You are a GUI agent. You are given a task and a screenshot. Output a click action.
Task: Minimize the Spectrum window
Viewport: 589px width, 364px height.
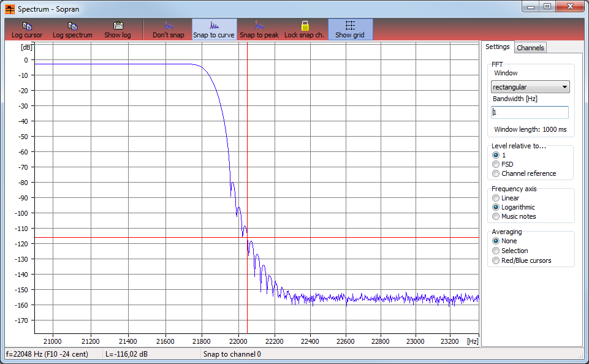[x=531, y=6]
